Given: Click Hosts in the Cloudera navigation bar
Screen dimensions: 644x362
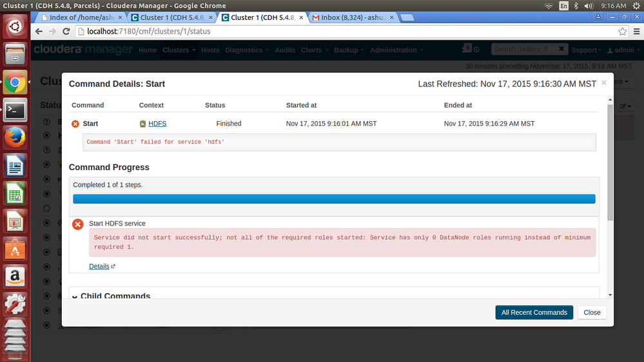Looking at the screenshot, I should click(210, 50).
